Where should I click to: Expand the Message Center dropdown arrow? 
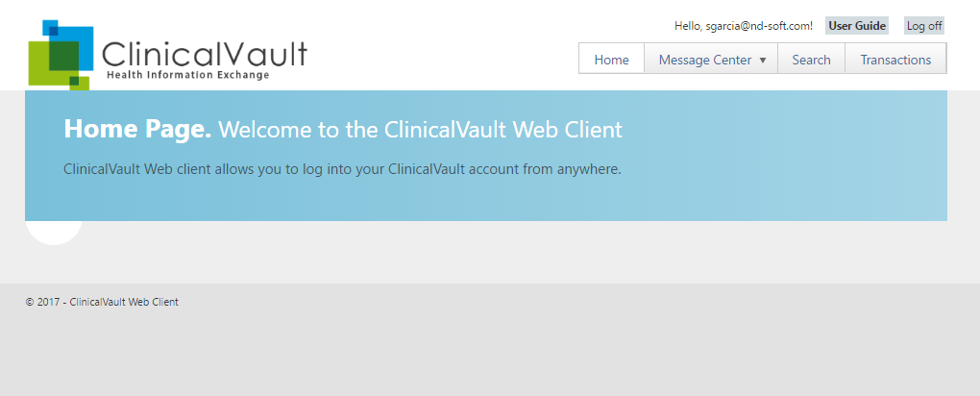pos(763,61)
